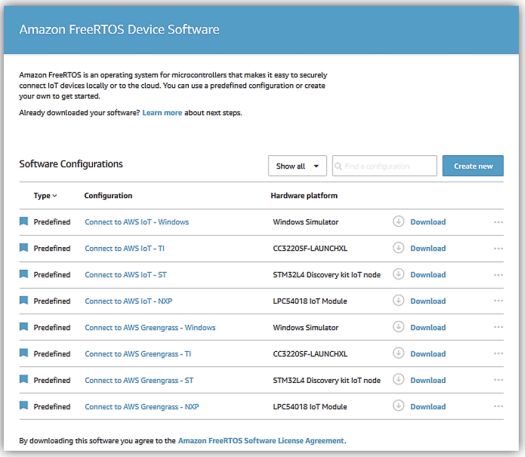525x457 pixels.
Task: Open Connect to AWS IoT - TI configuration
Action: [125, 248]
